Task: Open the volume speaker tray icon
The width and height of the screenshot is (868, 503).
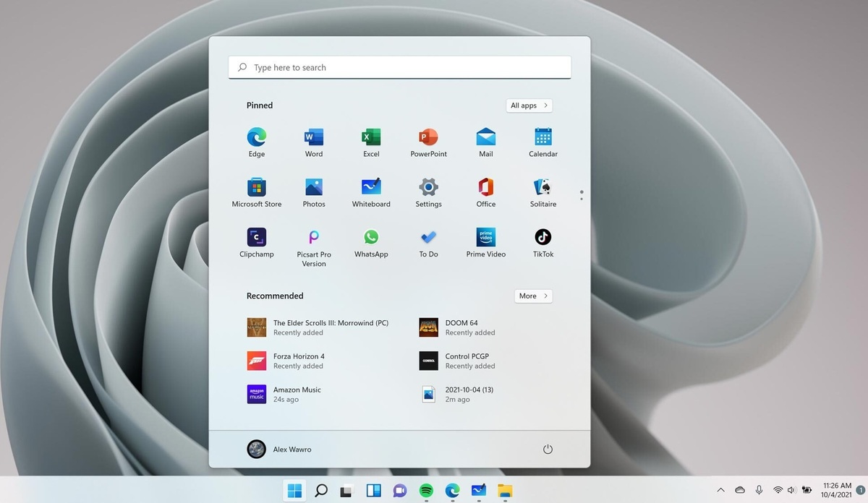Action: coord(791,490)
